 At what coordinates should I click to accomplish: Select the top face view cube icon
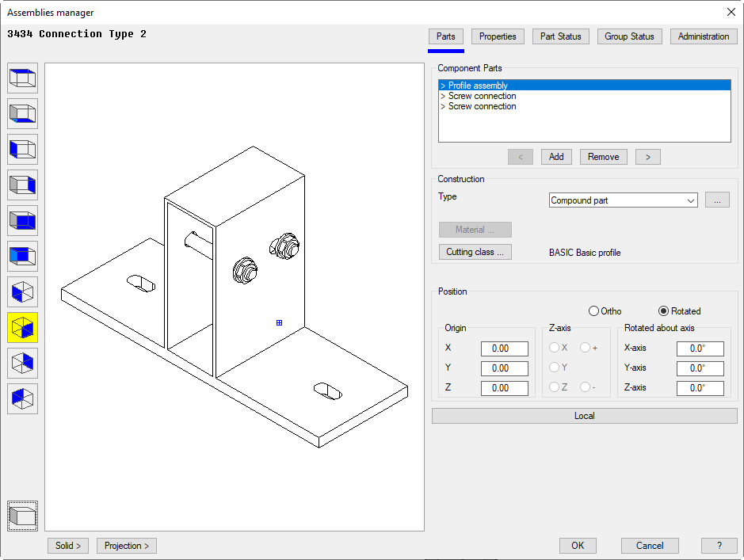[22, 78]
